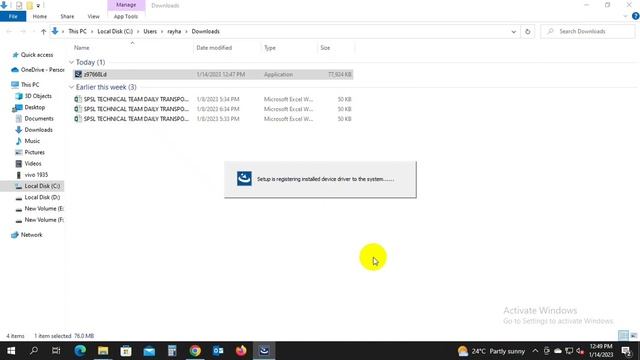Click the driver setup taskbar icon
This screenshot has width=640, height=360.
click(x=264, y=351)
